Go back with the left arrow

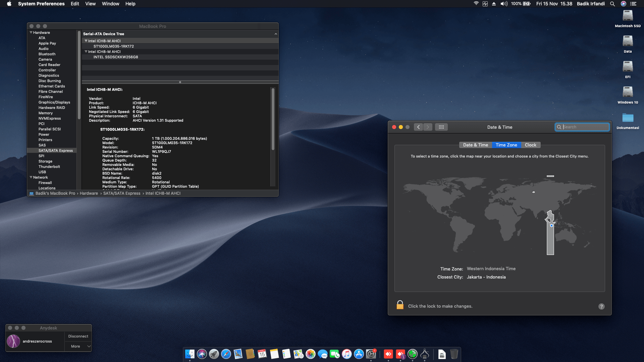(418, 127)
